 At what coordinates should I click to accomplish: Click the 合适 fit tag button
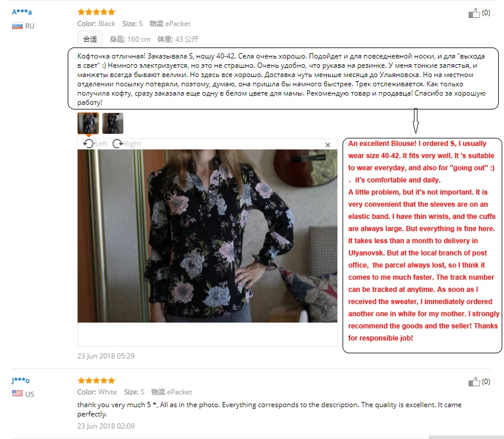click(x=90, y=39)
